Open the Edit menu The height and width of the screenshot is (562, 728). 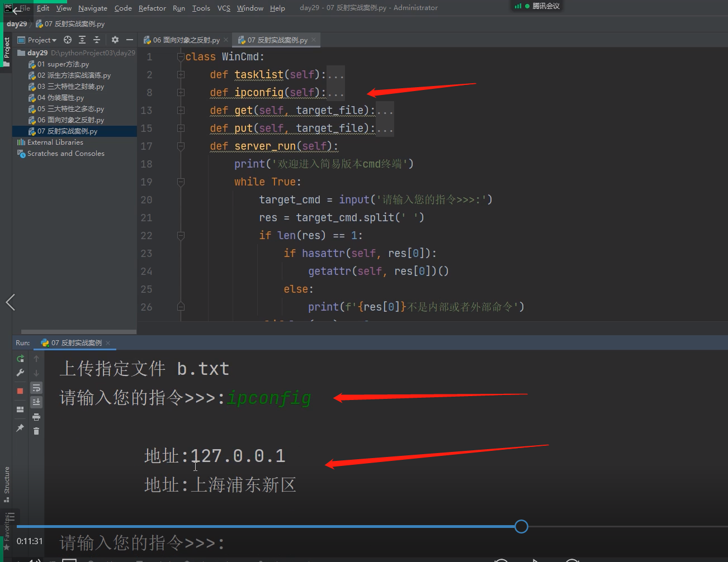click(43, 8)
